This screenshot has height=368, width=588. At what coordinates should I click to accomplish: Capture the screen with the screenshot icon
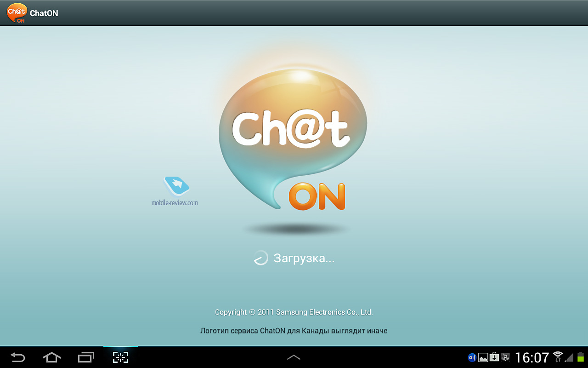(120, 357)
